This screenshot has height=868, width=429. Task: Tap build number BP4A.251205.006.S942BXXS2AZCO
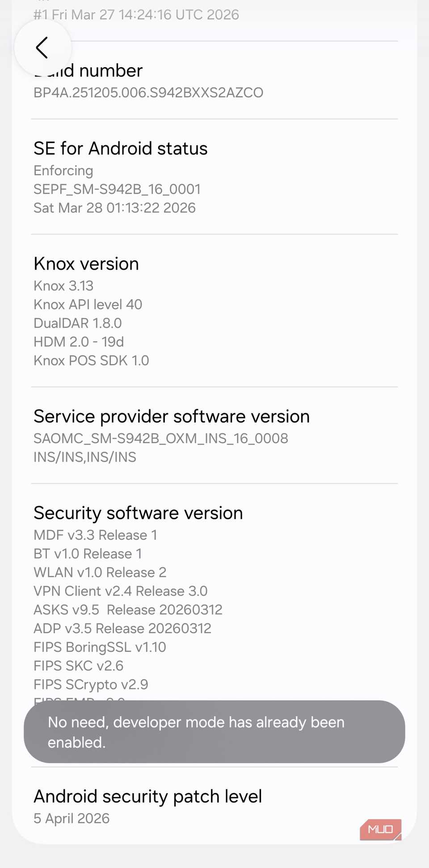[x=149, y=93]
